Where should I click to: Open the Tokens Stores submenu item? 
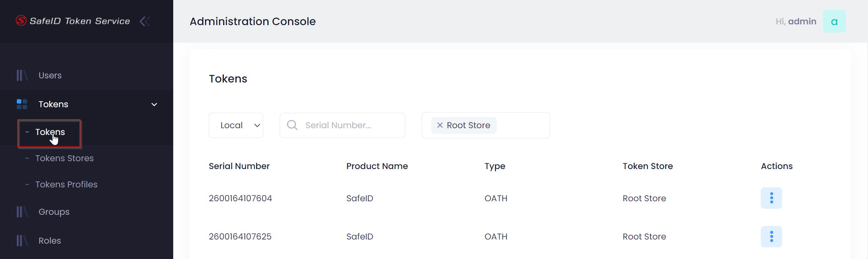[x=64, y=158]
